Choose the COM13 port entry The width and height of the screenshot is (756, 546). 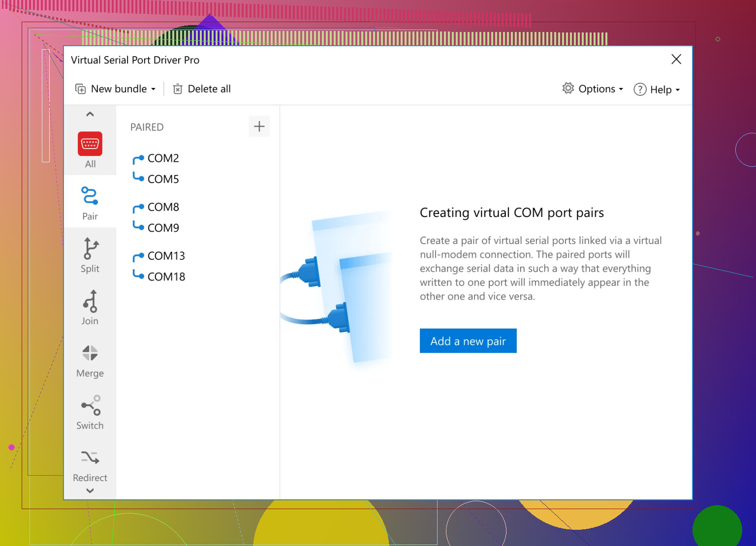pos(166,256)
